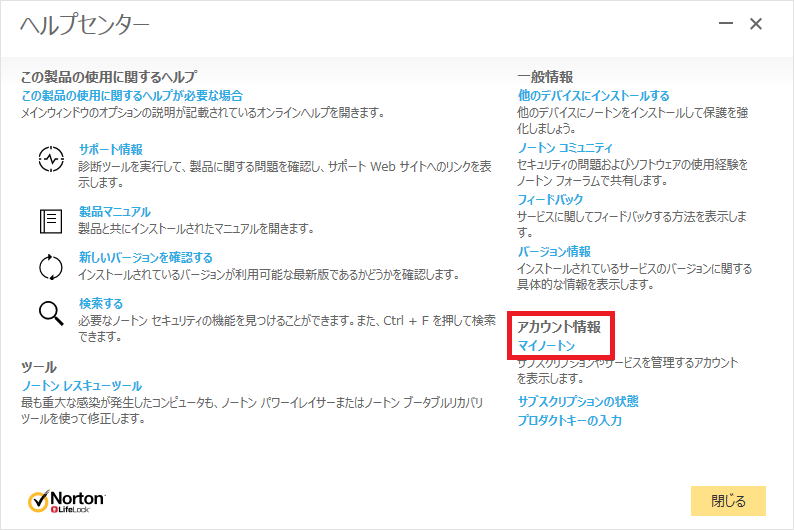
Task: Click description starting セキュリティの問題および
Action: click(632, 172)
